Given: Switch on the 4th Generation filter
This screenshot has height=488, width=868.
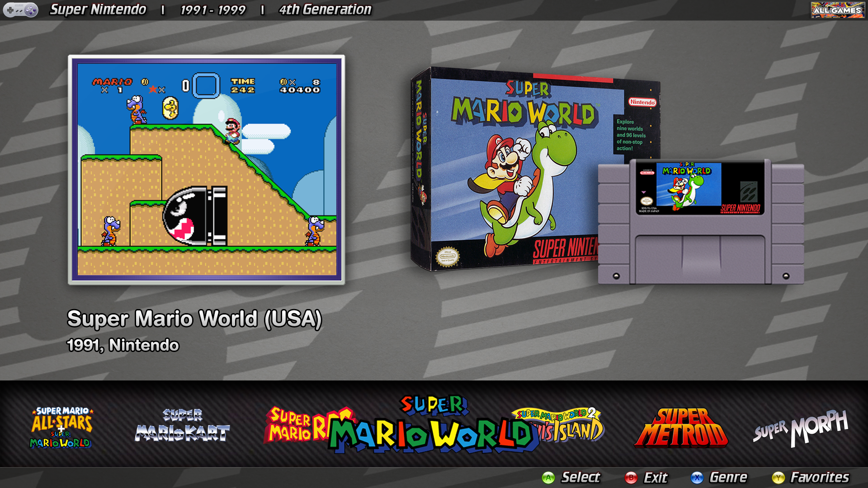Looking at the screenshot, I should tap(324, 9).
